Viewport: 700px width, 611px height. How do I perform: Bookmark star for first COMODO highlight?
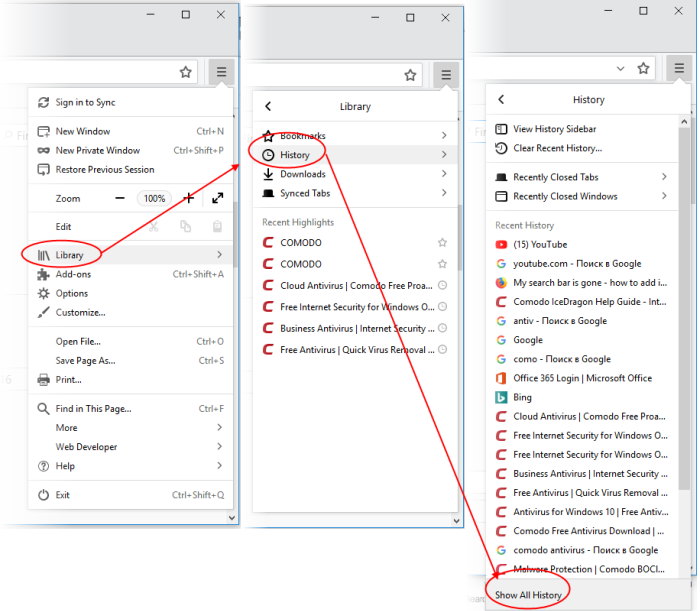(442, 243)
